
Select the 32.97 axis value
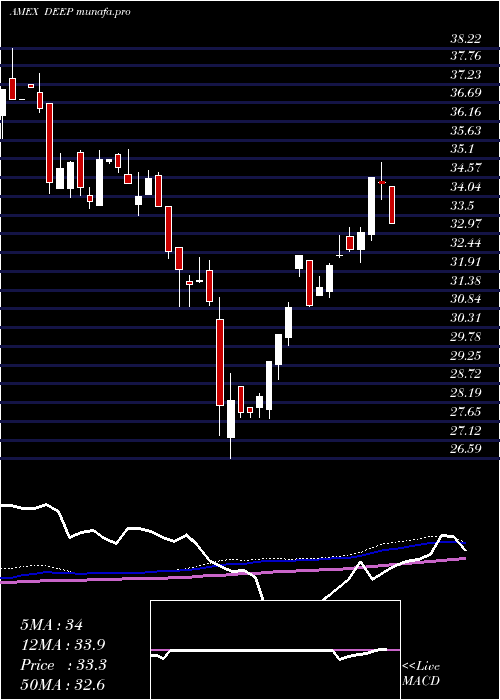466,224
